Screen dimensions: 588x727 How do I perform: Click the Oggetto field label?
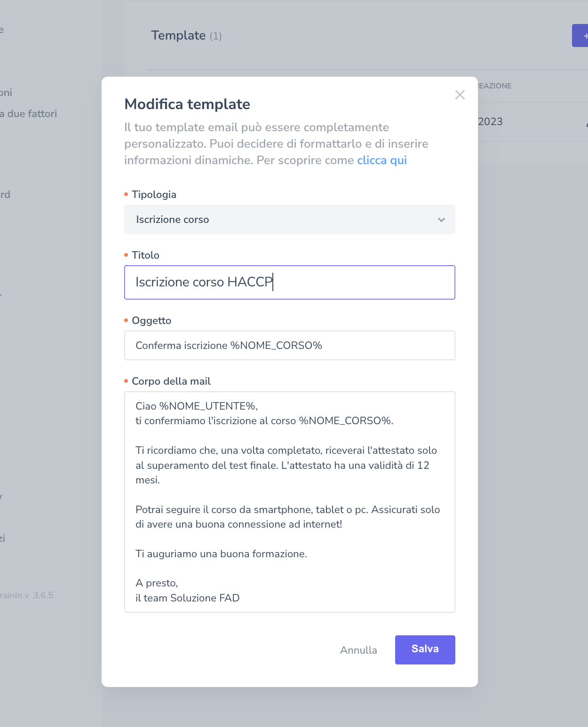[x=151, y=321]
